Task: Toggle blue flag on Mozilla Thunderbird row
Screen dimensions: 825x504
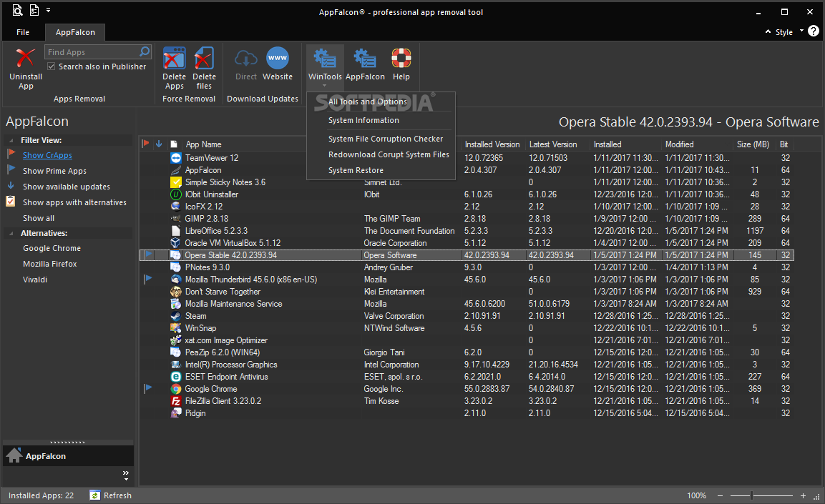Action: click(x=148, y=279)
